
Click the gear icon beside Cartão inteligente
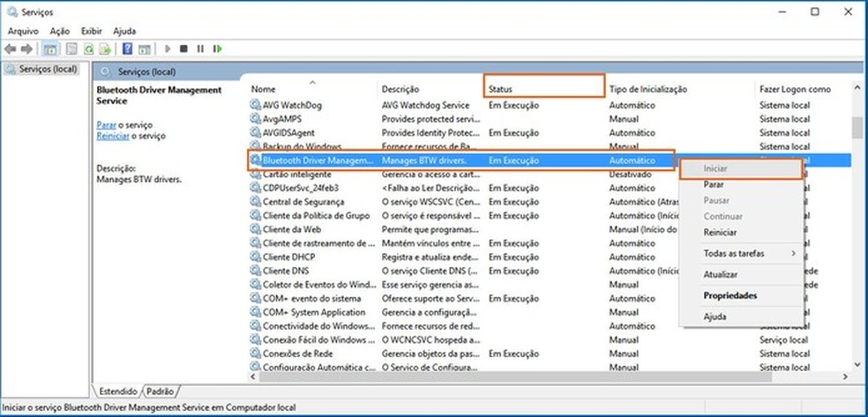pyautogui.click(x=255, y=174)
